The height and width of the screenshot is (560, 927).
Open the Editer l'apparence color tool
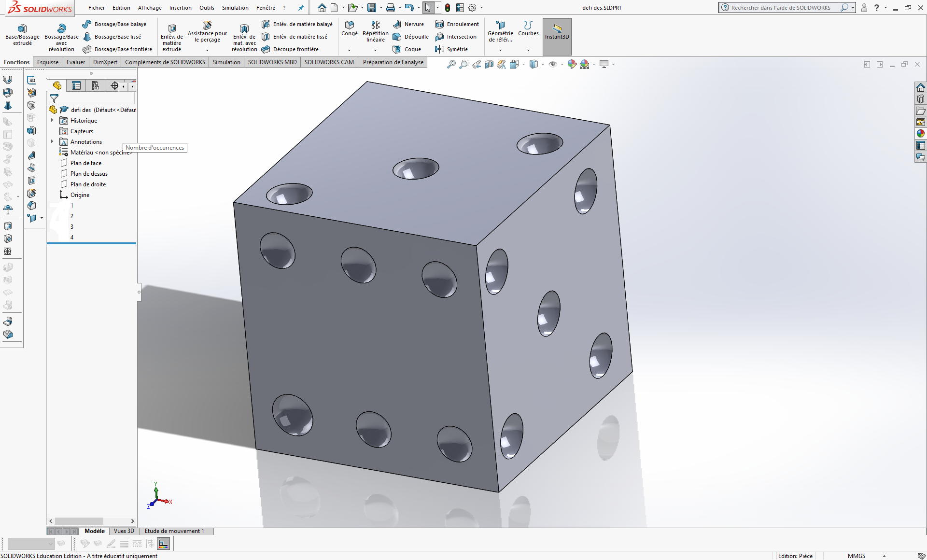point(572,64)
